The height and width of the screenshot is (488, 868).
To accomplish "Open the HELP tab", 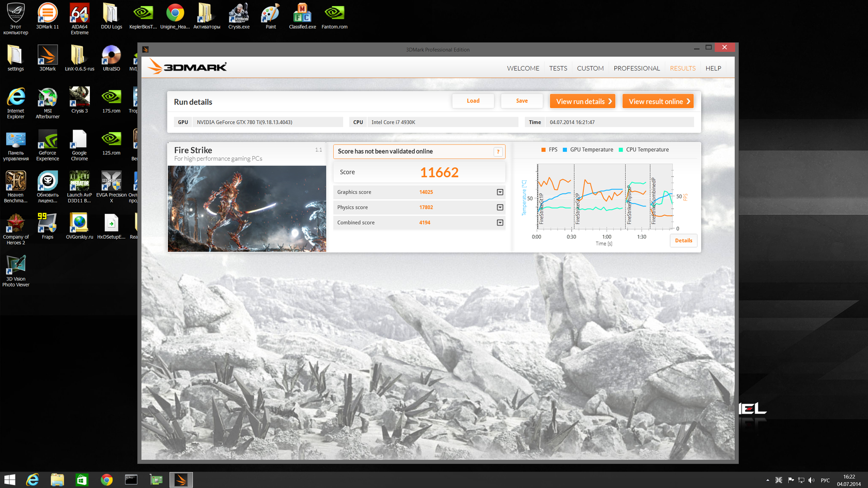I will click(x=713, y=68).
